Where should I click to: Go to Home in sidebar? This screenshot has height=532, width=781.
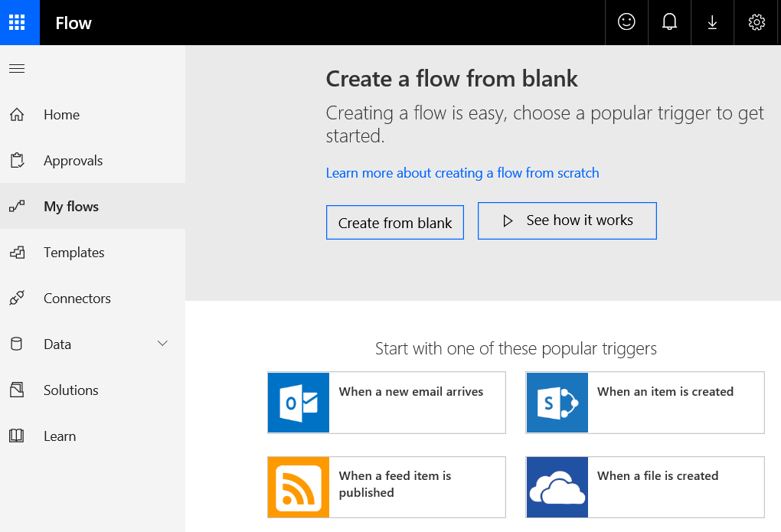(x=93, y=115)
